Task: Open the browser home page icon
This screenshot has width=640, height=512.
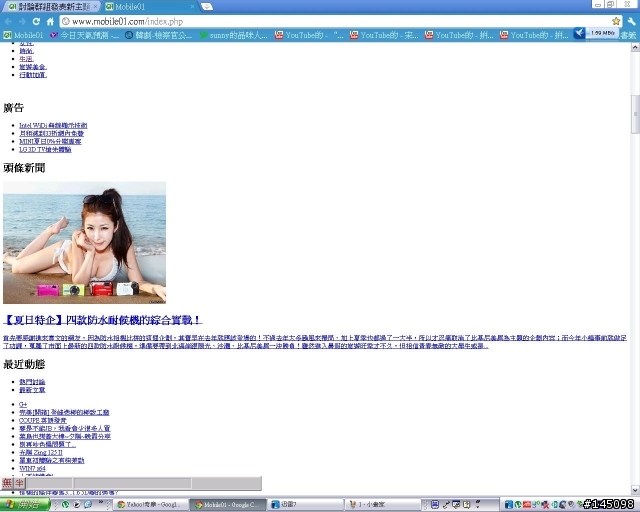Action: coord(50,21)
